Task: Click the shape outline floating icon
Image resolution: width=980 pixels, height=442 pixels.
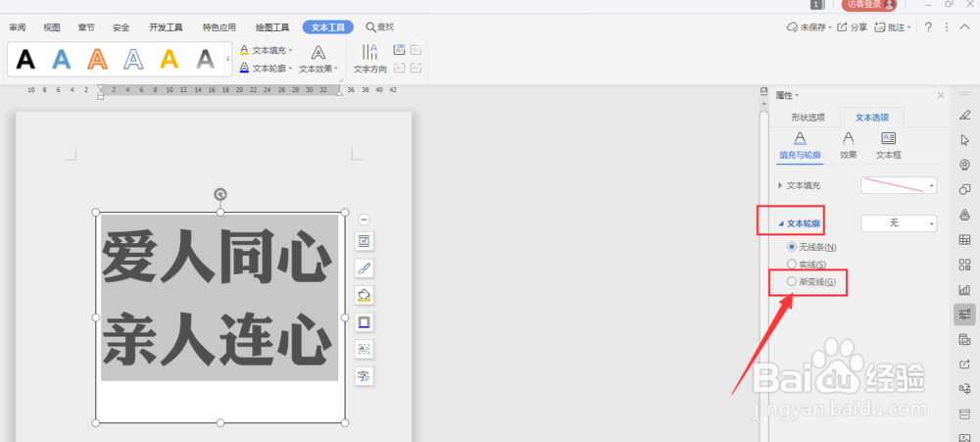Action: tap(365, 322)
